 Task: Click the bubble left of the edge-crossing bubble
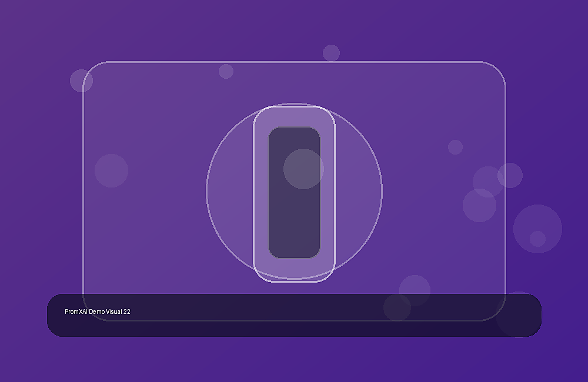tap(488, 182)
